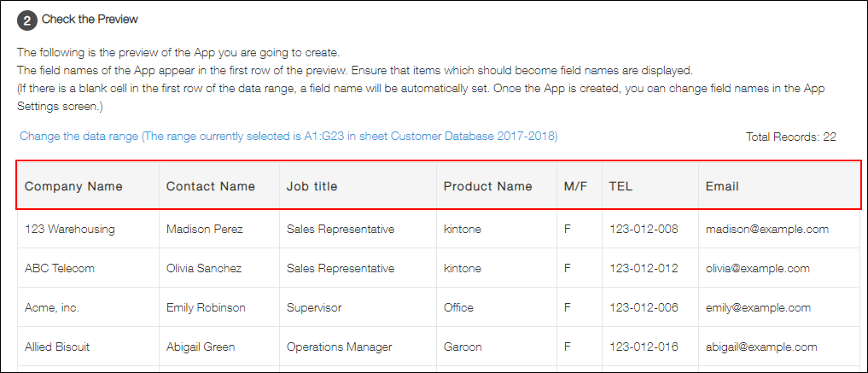Image resolution: width=868 pixels, height=373 pixels.
Task: Open the Change the data range link
Action: (288, 137)
